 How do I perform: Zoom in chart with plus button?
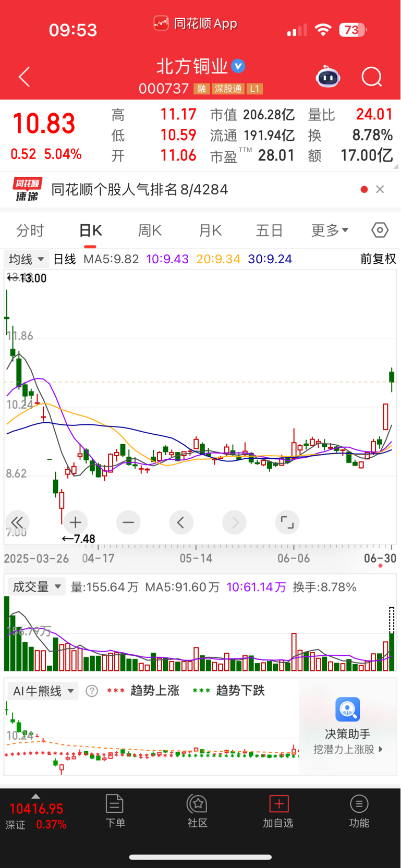75,522
